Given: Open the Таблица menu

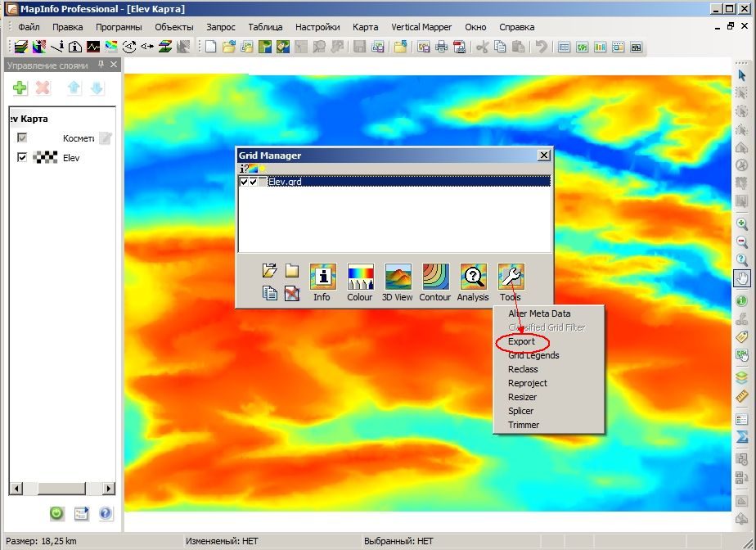Looking at the screenshot, I should coord(265,27).
